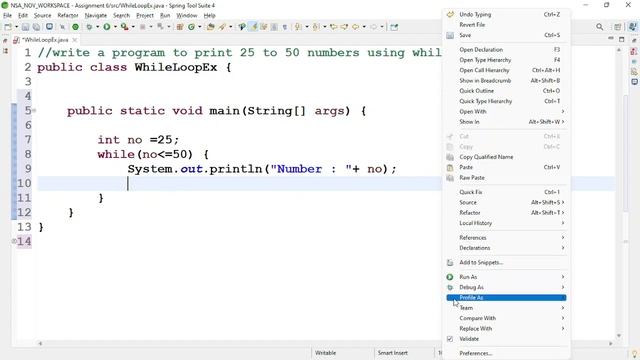The image size is (640, 360).
Task: Click the Back navigation arrow icon
Action: coord(355,27)
